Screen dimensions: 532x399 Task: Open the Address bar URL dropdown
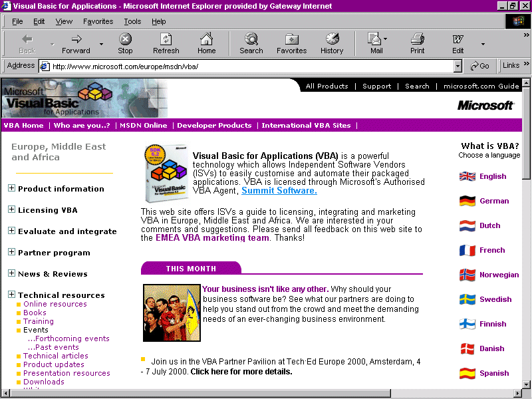[458, 66]
